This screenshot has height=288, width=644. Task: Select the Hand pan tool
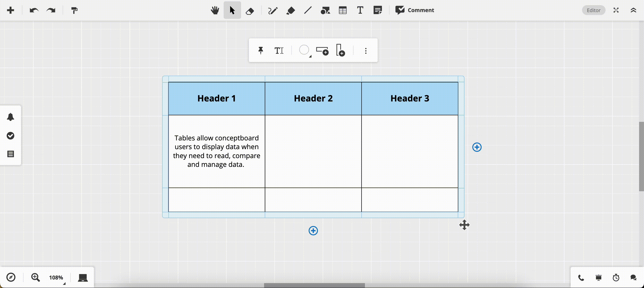(215, 10)
